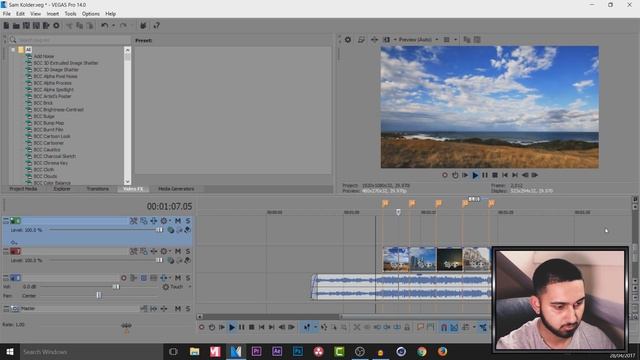
Task: Switch to the Media Generators tab
Action: point(176,189)
